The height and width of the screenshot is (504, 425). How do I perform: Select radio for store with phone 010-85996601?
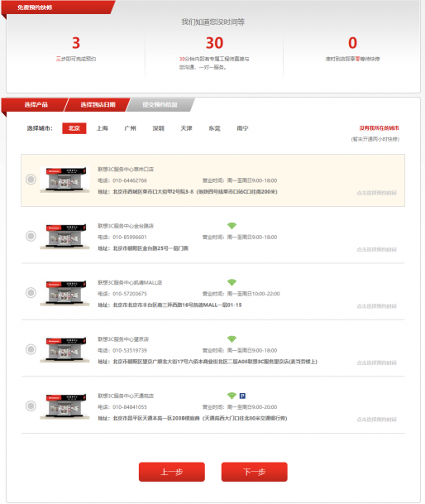coord(31,236)
